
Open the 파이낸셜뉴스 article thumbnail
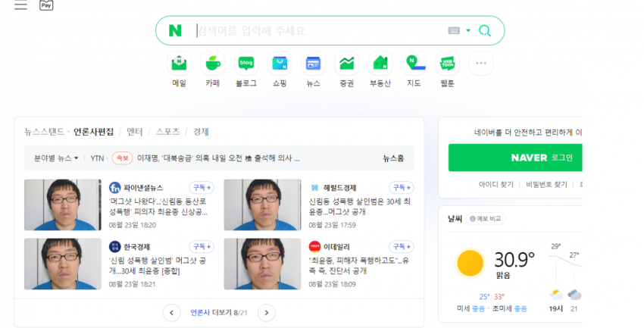[x=62, y=205]
